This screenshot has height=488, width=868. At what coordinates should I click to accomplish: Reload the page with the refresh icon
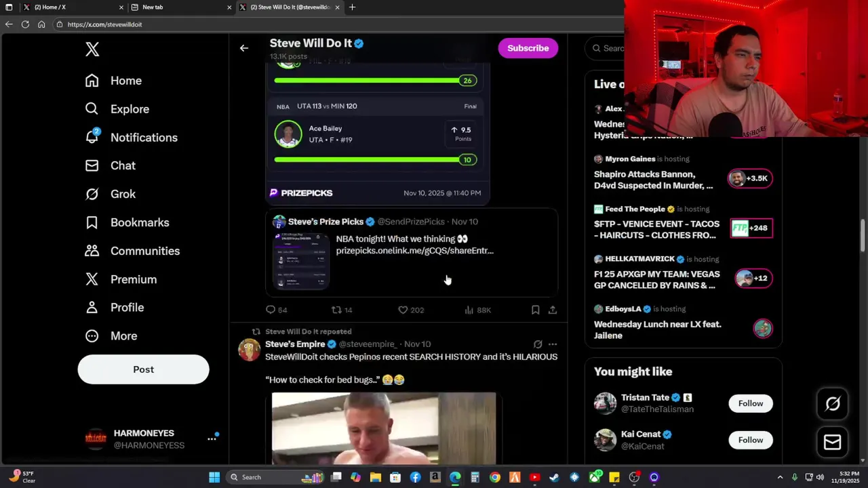(25, 24)
